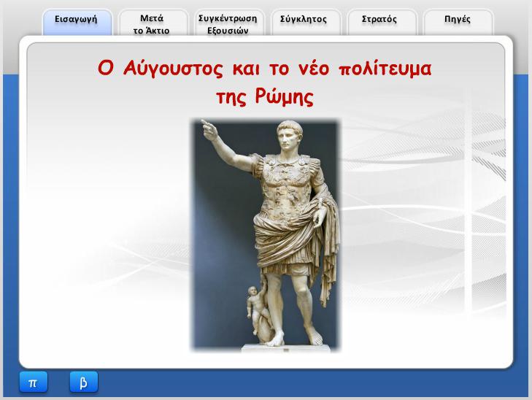Image resolution: width=532 pixels, height=400 pixels.
Task: Switch to the Μετά το Άκτιο tab
Action: pyautogui.click(x=153, y=23)
